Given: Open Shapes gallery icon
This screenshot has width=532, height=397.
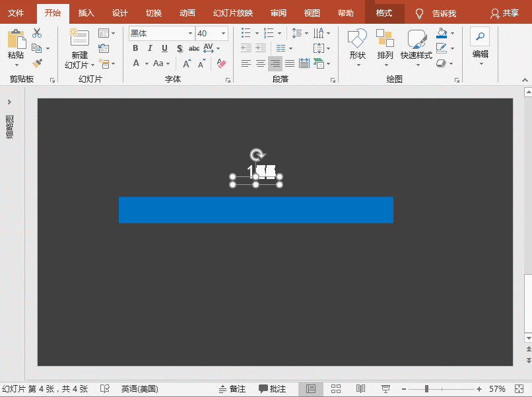Looking at the screenshot, I should pyautogui.click(x=357, y=38).
